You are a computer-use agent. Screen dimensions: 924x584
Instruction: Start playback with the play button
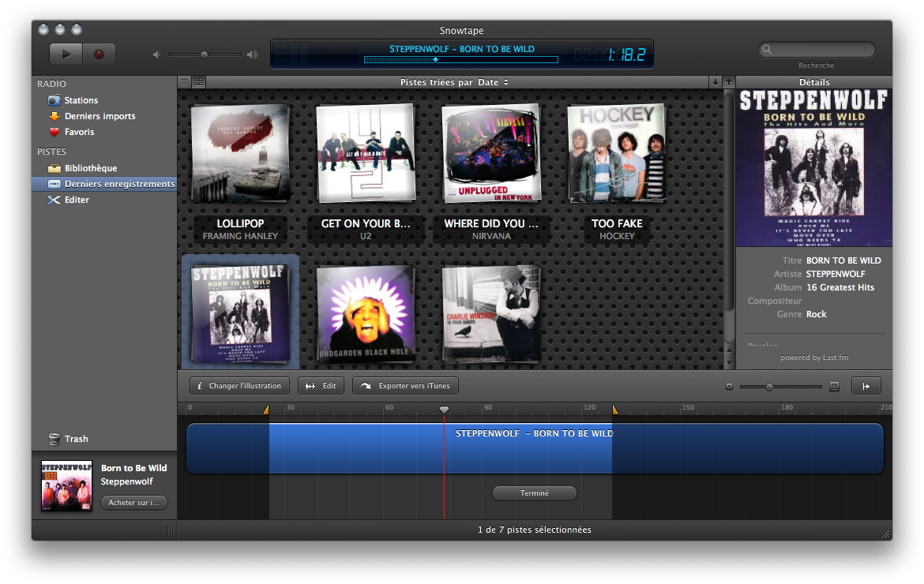click(x=66, y=54)
